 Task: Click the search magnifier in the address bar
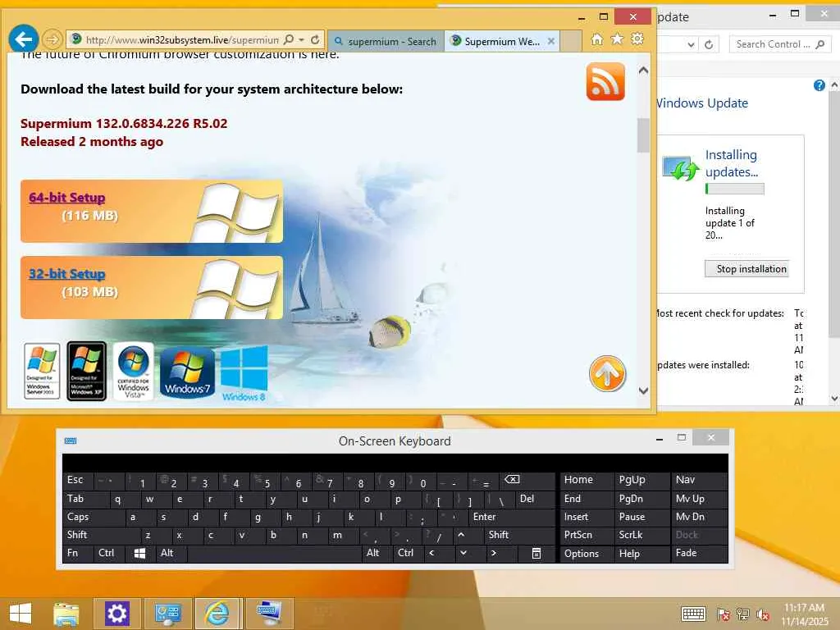click(288, 39)
